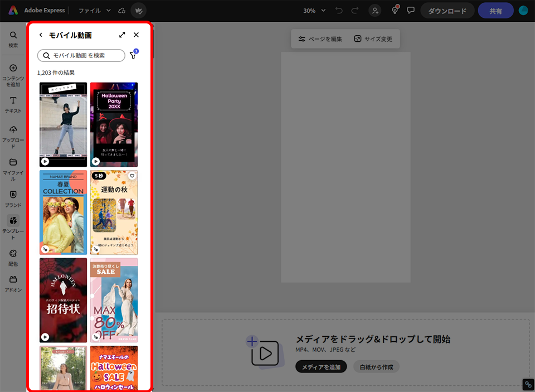The height and width of the screenshot is (392, 535).
Task: Open the 検索 search tool in sidebar
Action: 13,38
